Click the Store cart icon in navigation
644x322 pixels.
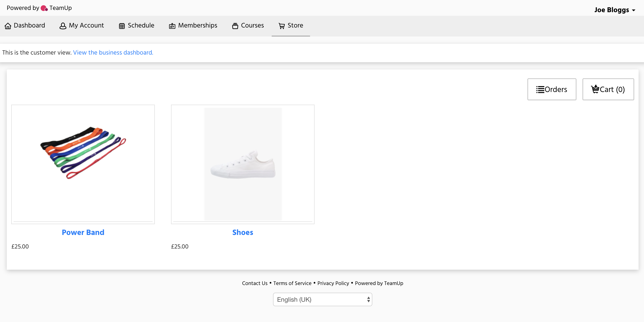pyautogui.click(x=282, y=26)
